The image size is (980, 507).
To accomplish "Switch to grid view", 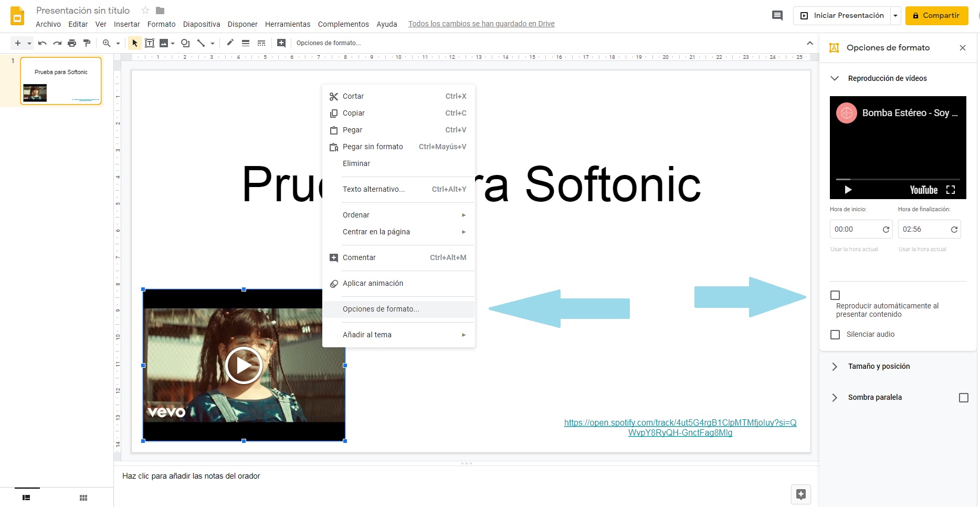I will 83,498.
